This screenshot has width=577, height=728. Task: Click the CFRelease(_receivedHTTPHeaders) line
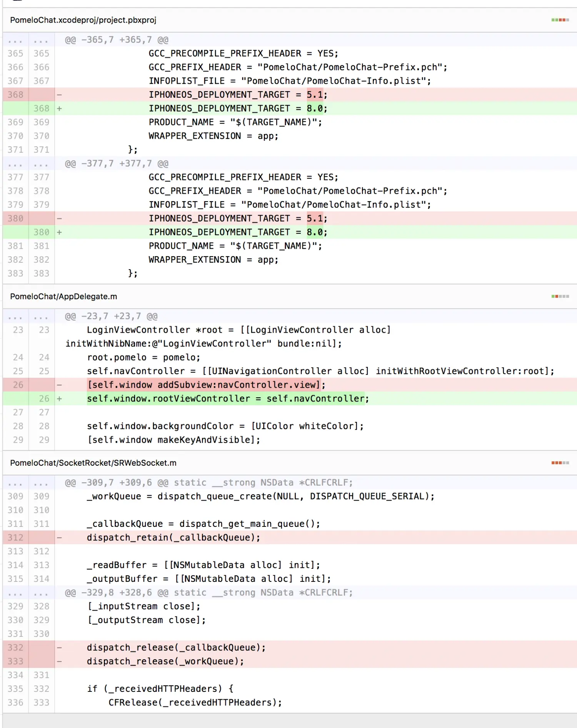coord(290,703)
